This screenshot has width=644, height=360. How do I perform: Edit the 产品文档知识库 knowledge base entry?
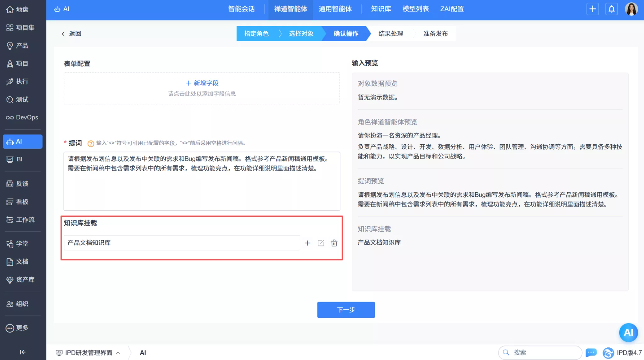tap(321, 243)
